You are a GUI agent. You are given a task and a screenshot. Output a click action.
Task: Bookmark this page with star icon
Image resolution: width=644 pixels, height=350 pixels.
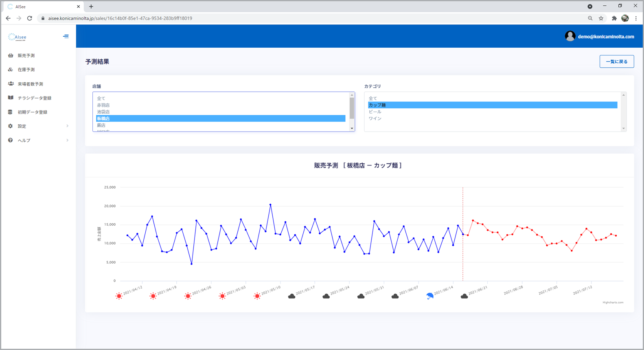tap(601, 18)
